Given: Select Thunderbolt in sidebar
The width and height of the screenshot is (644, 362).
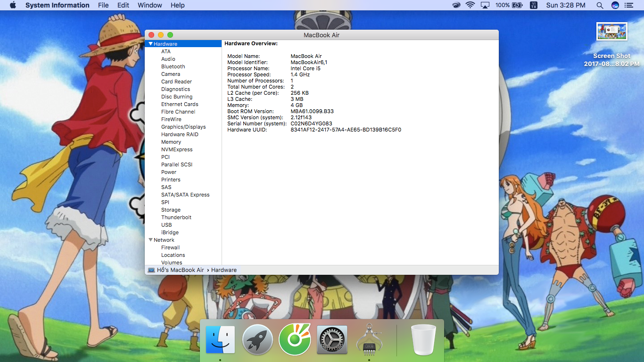Looking at the screenshot, I should 176,217.
